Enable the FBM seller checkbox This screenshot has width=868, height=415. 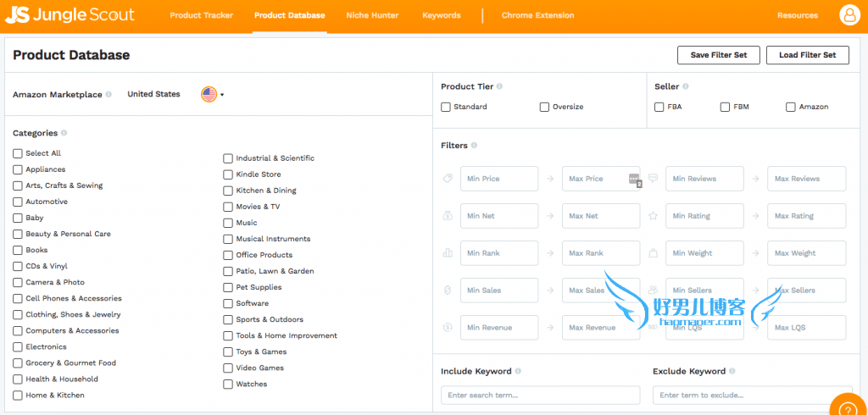click(726, 107)
